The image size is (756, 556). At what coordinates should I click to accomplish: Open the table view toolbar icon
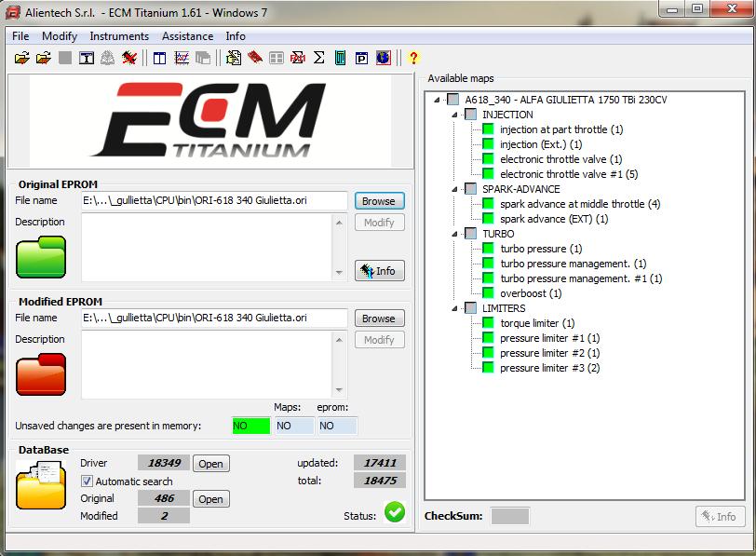click(x=159, y=59)
